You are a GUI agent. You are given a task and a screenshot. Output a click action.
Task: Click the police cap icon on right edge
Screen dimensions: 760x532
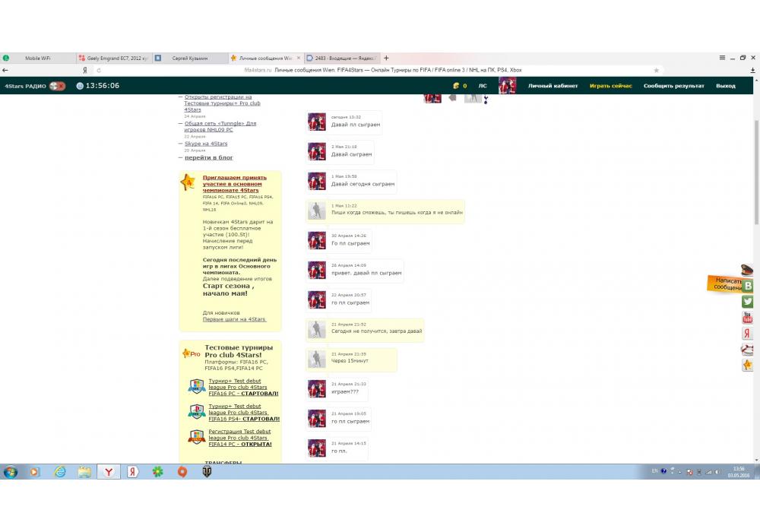[747, 269]
